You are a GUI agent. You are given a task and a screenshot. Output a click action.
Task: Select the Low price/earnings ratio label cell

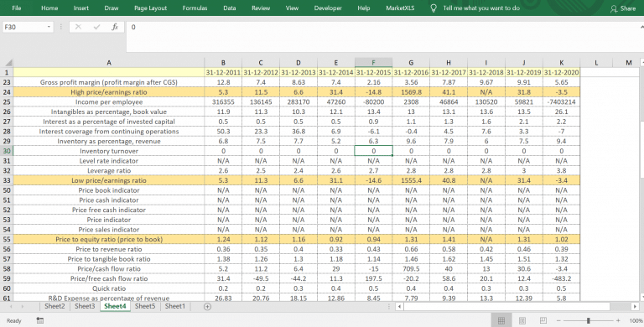109,180
